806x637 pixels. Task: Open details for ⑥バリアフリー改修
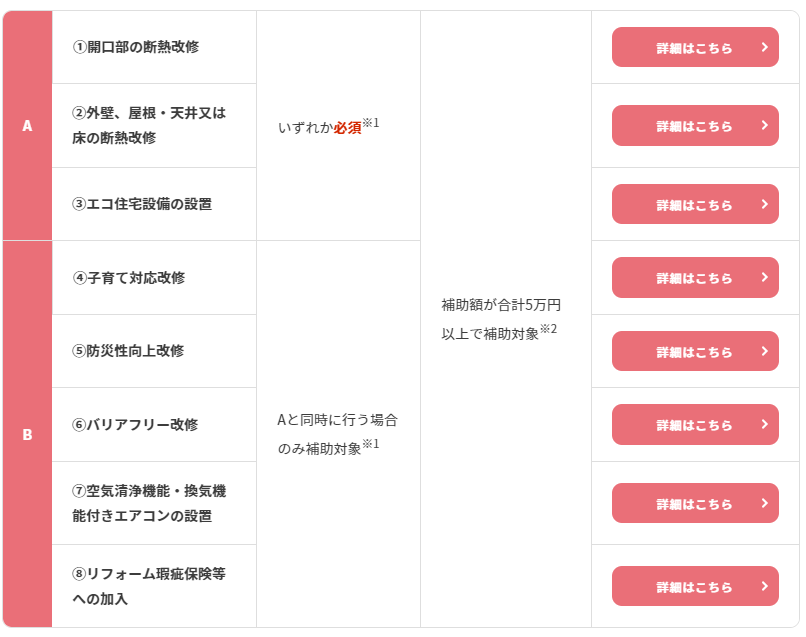(694, 425)
